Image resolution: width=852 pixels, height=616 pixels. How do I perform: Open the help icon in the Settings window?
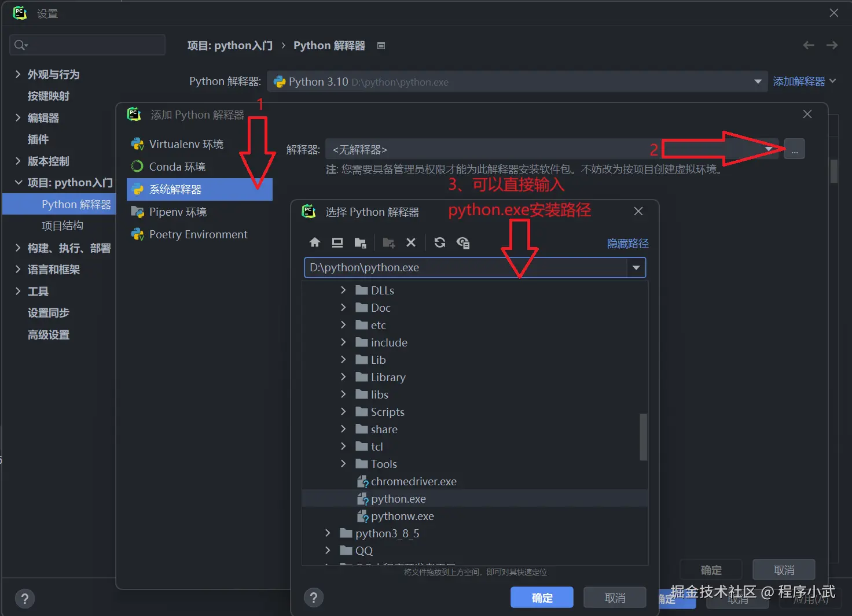[x=25, y=599]
